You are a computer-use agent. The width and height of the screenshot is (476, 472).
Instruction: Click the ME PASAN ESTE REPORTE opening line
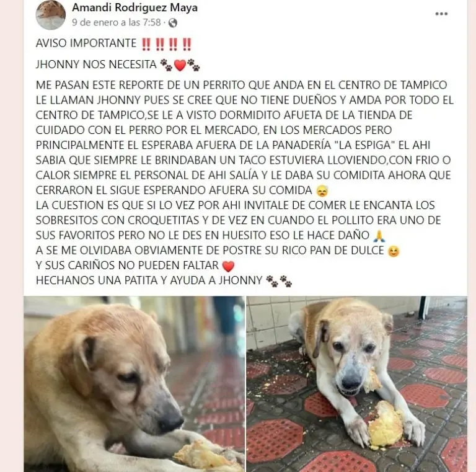(241, 85)
